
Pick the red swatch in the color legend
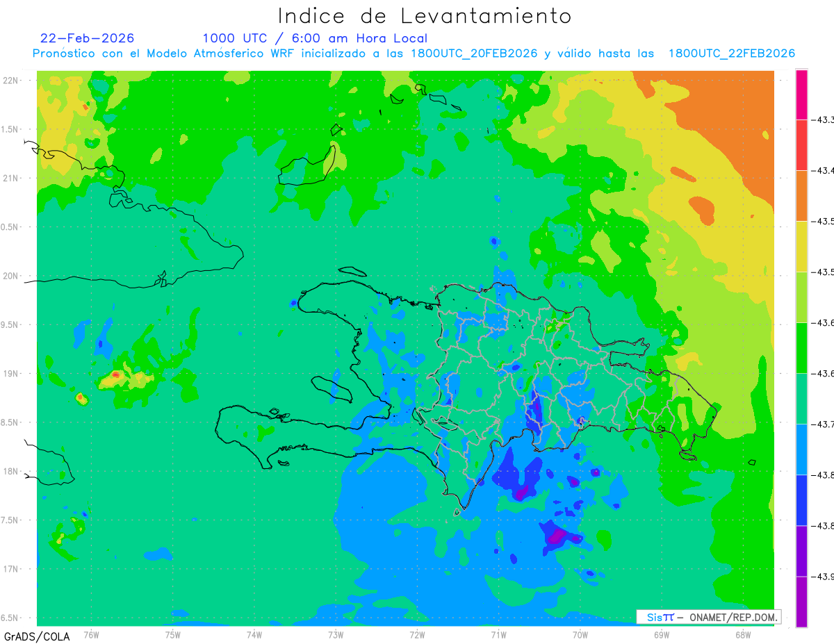801,145
